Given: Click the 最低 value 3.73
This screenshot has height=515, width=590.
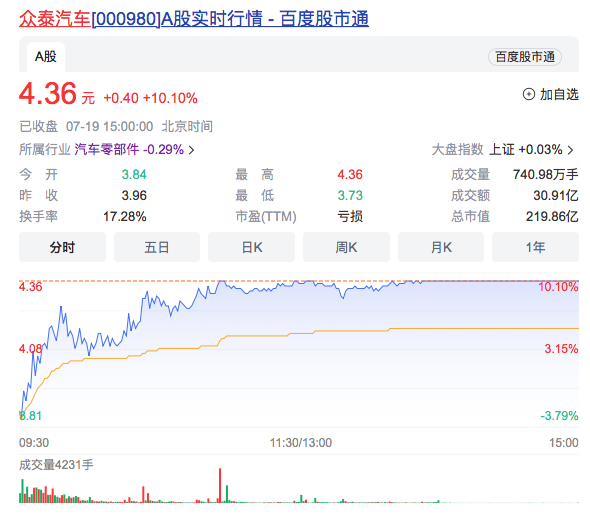Looking at the screenshot, I should tap(350, 195).
